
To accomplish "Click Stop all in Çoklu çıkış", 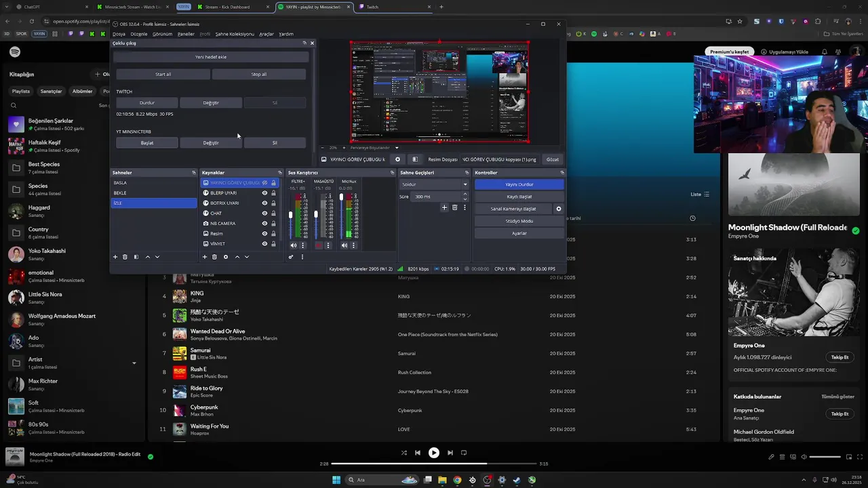I will (259, 75).
